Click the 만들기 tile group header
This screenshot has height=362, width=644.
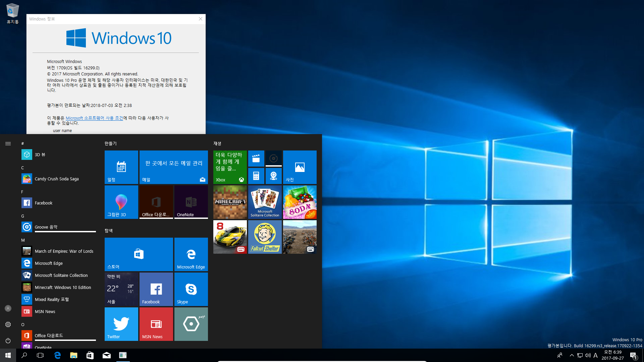tap(111, 143)
